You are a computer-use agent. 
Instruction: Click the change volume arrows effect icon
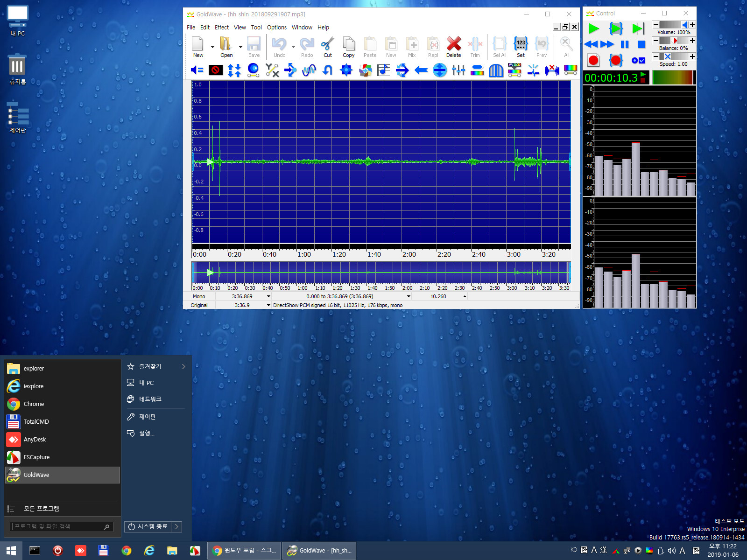pyautogui.click(x=234, y=70)
